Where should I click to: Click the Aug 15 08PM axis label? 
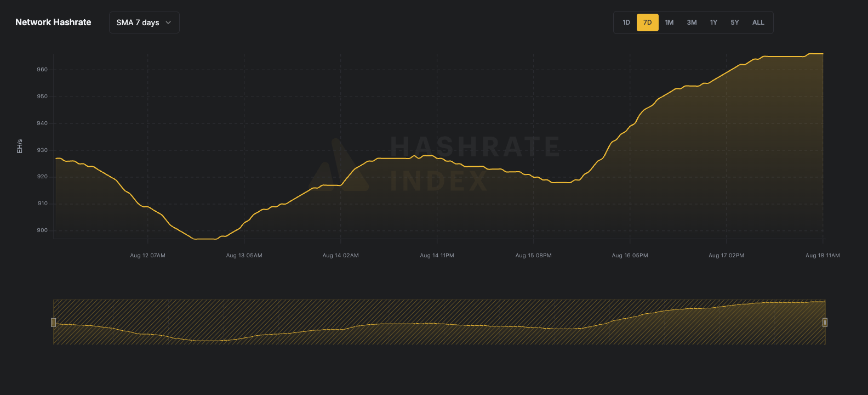coord(533,256)
